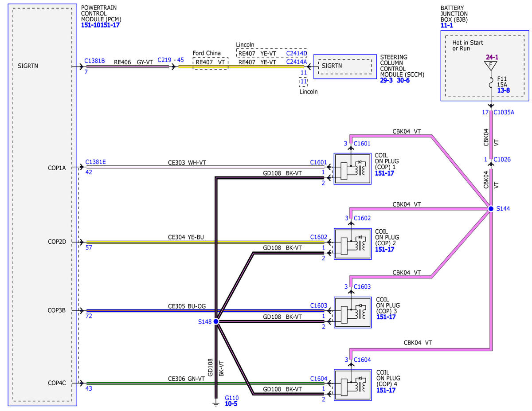Image resolution: width=532 pixels, height=411 pixels.
Task: Select the COP2D pin label
Action: 57,242
